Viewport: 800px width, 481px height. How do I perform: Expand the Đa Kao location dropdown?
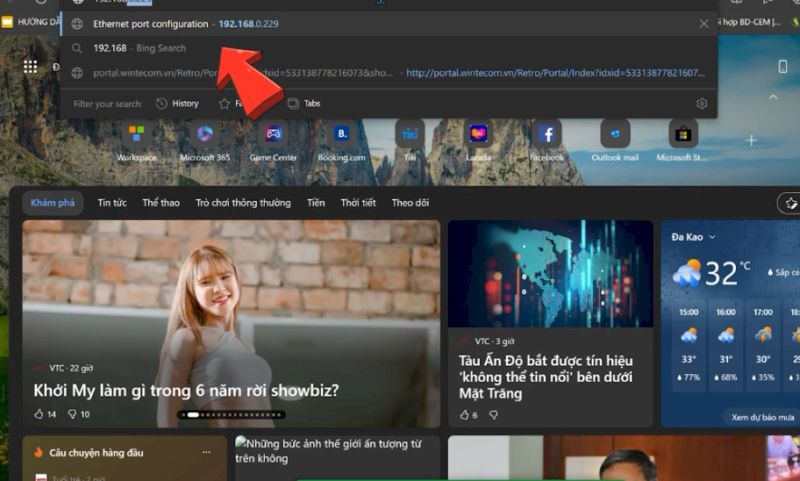tap(693, 237)
